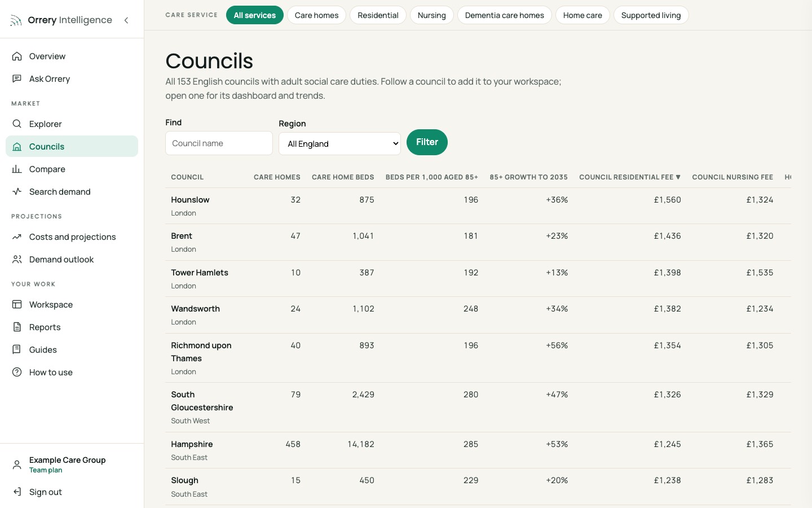This screenshot has width=812, height=508.
Task: Go to Compare in the sidebar
Action: 72,169
